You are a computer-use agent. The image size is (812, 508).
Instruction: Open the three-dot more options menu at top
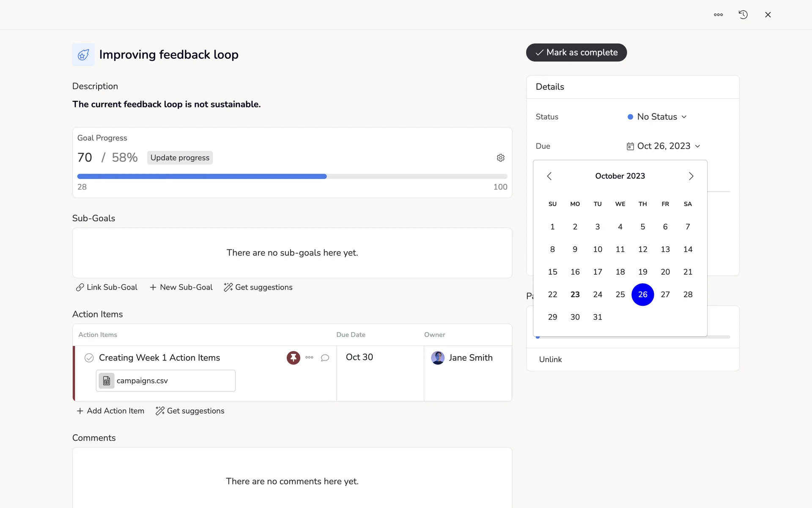click(x=718, y=15)
